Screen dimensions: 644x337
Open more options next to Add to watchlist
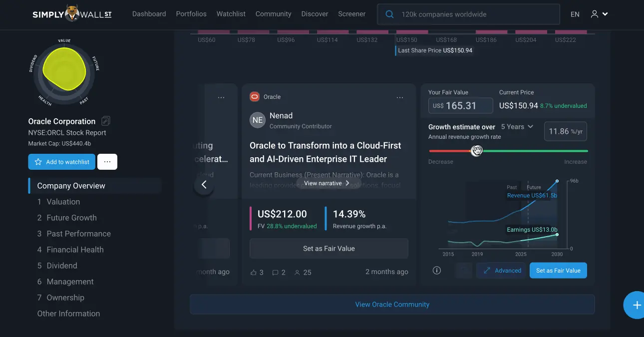pyautogui.click(x=107, y=162)
